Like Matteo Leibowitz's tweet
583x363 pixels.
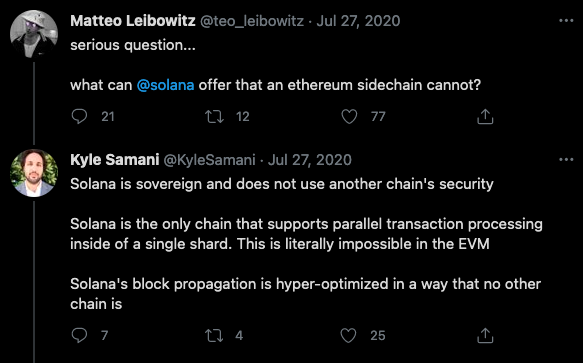[x=349, y=116]
